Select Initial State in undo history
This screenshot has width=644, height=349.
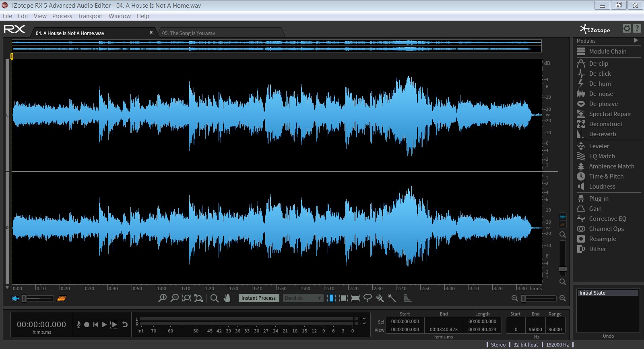(x=608, y=293)
